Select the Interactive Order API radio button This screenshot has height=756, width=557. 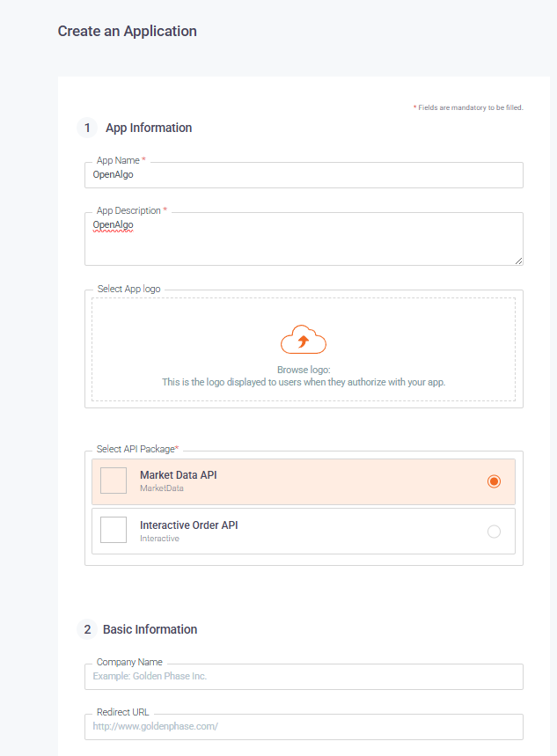click(x=494, y=532)
